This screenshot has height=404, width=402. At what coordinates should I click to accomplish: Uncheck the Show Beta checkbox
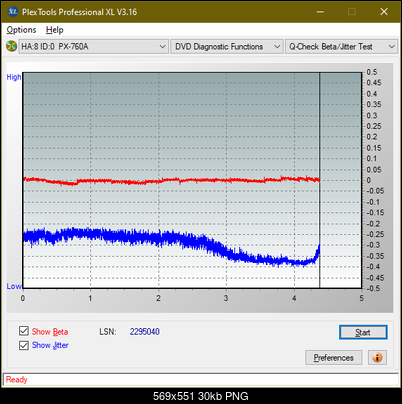point(24,331)
